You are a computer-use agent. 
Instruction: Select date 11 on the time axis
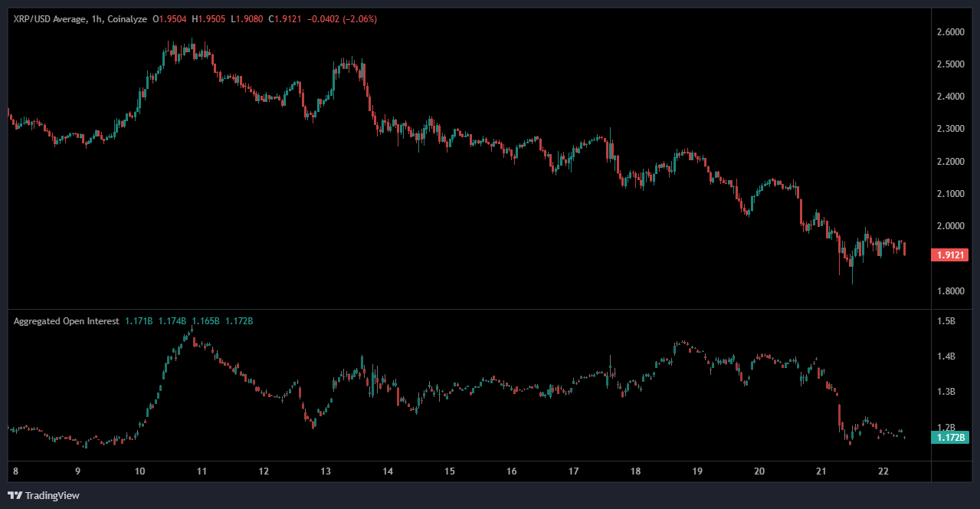(x=202, y=471)
